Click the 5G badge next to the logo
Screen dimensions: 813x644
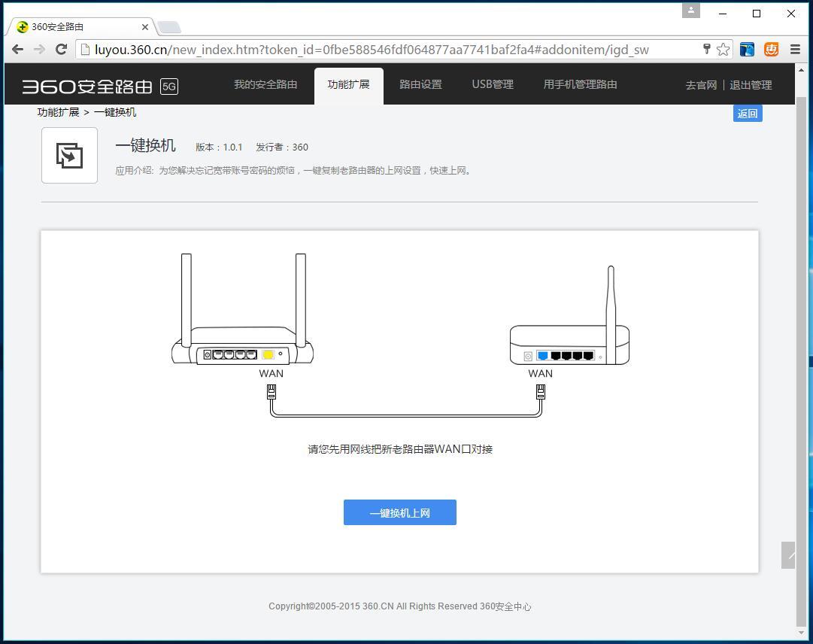pyautogui.click(x=169, y=87)
